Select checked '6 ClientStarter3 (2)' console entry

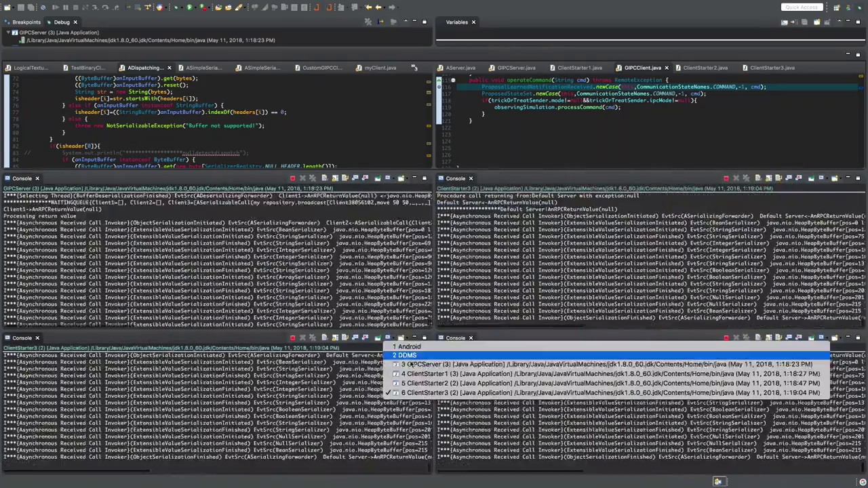click(x=607, y=393)
